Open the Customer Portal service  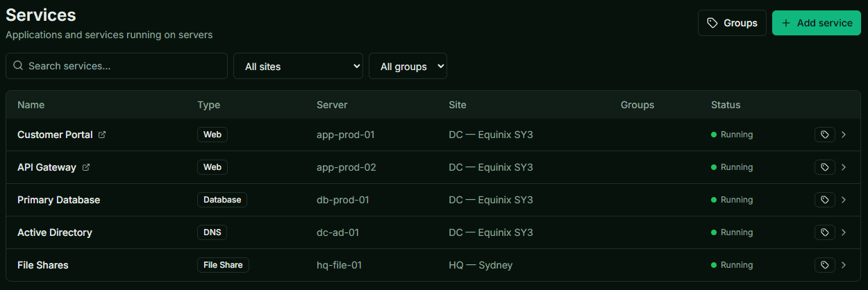click(55, 135)
